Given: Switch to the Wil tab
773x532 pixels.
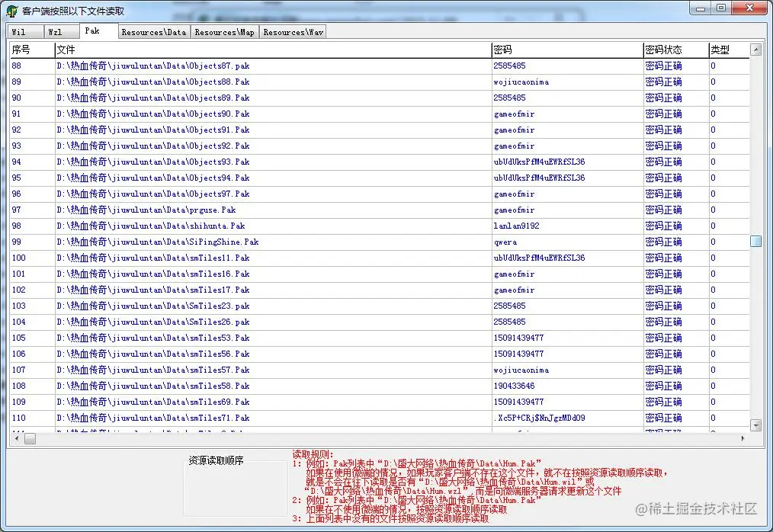Looking at the screenshot, I should (x=25, y=32).
